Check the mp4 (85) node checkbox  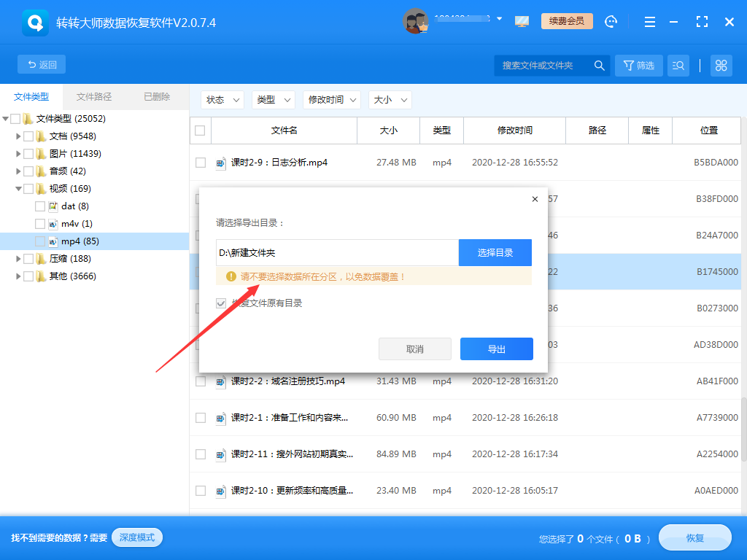(x=41, y=241)
